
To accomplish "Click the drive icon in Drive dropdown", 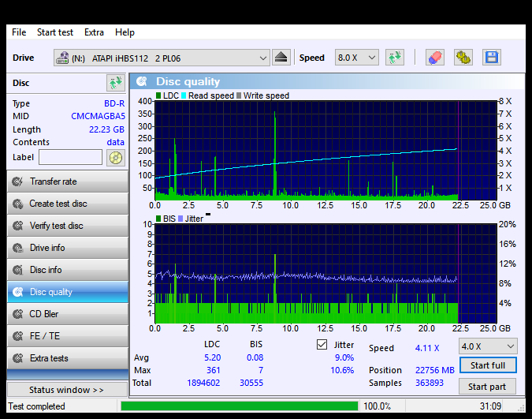I will (x=62, y=58).
